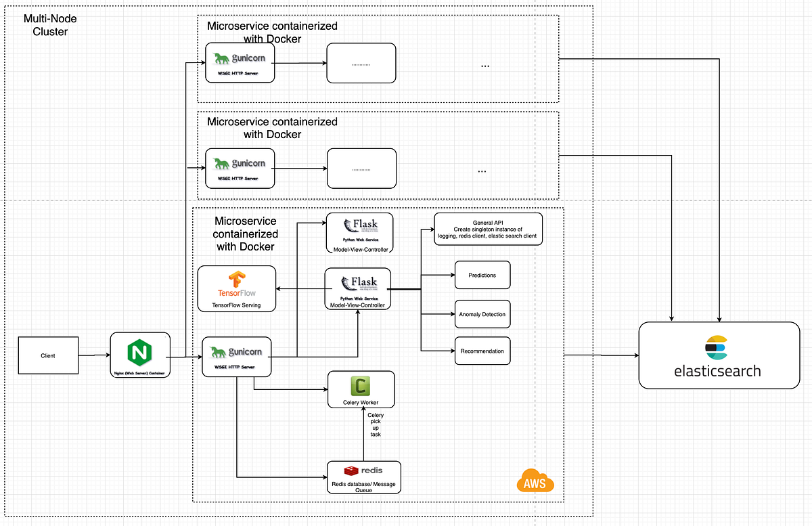The image size is (812, 526).
Task: Select the redis cube icon
Action: coord(352,469)
